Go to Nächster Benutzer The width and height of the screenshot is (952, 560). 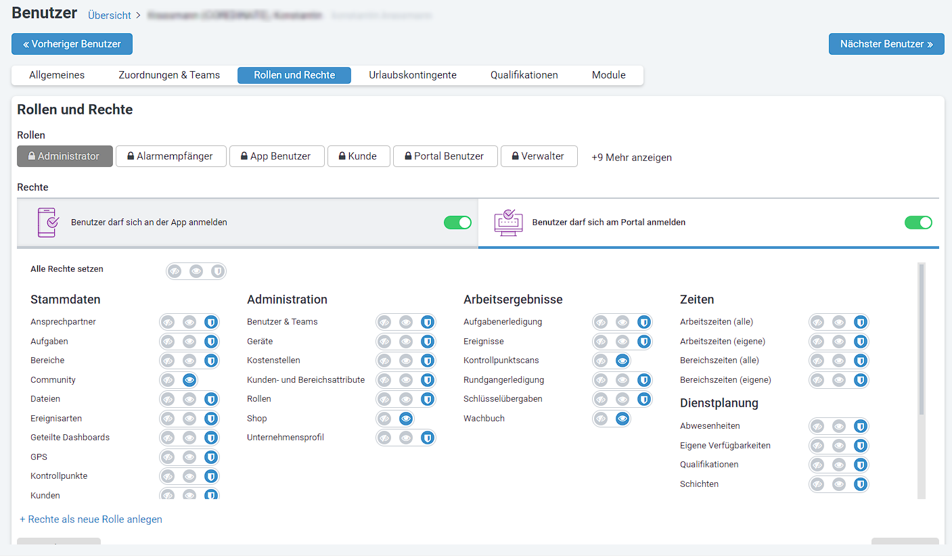[x=886, y=44]
